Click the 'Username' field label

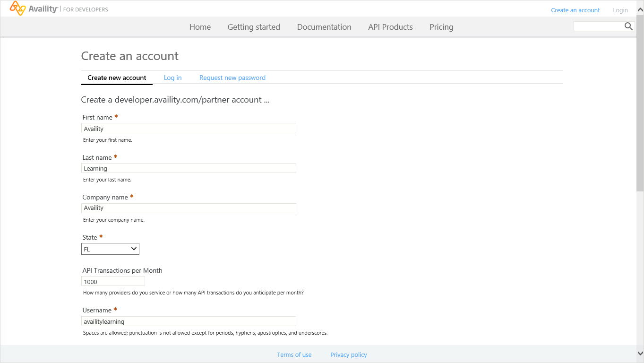pyautogui.click(x=97, y=310)
